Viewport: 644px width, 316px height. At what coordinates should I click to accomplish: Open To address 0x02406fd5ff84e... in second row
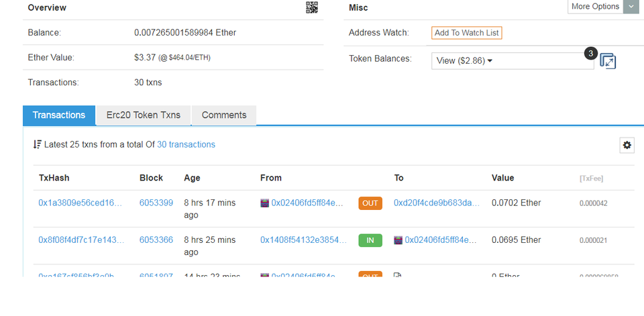pos(441,240)
